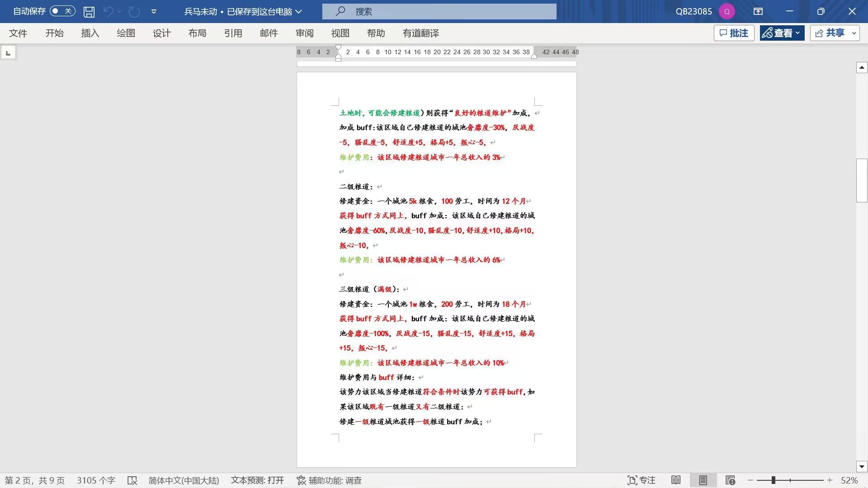This screenshot has width=868, height=488.
Task: Select the 邮件 tab
Action: (269, 33)
